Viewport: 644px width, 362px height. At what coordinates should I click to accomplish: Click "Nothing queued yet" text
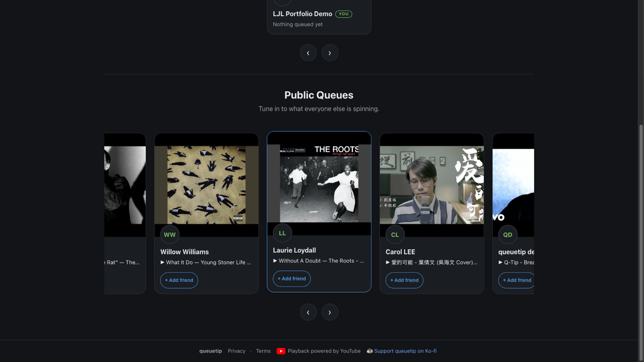pos(298,24)
